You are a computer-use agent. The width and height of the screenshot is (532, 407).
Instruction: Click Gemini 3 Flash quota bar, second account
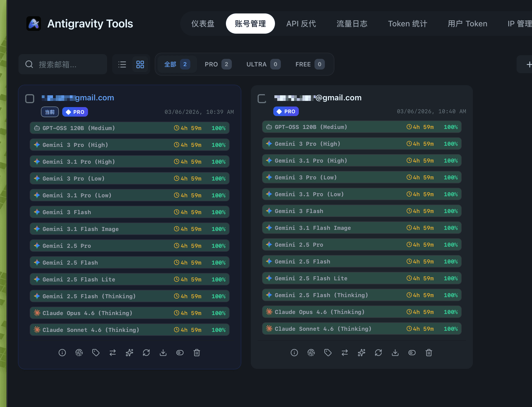362,211
